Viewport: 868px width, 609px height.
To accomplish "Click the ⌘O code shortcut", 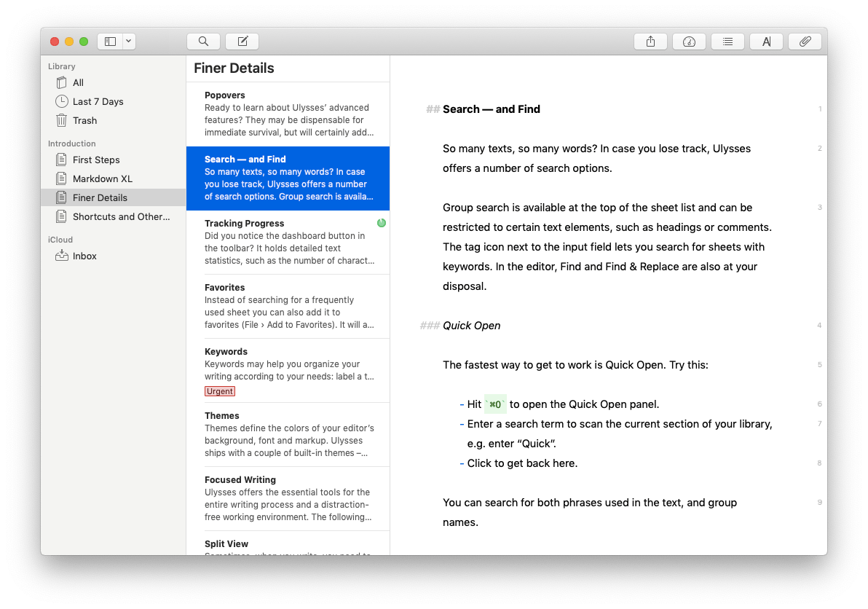I will [495, 404].
